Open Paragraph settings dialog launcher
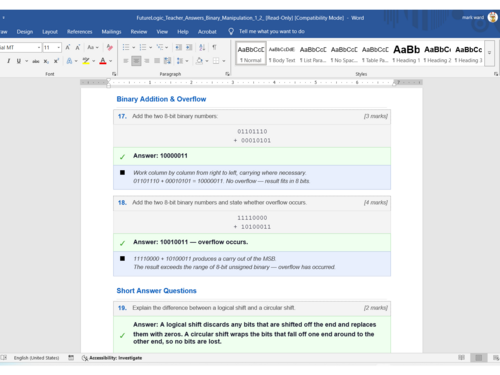This screenshot has height=375, width=500. pyautogui.click(x=228, y=74)
